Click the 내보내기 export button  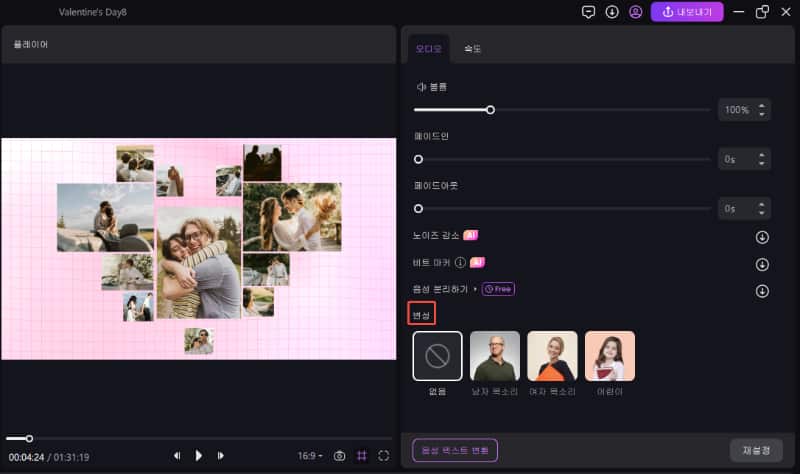click(687, 12)
